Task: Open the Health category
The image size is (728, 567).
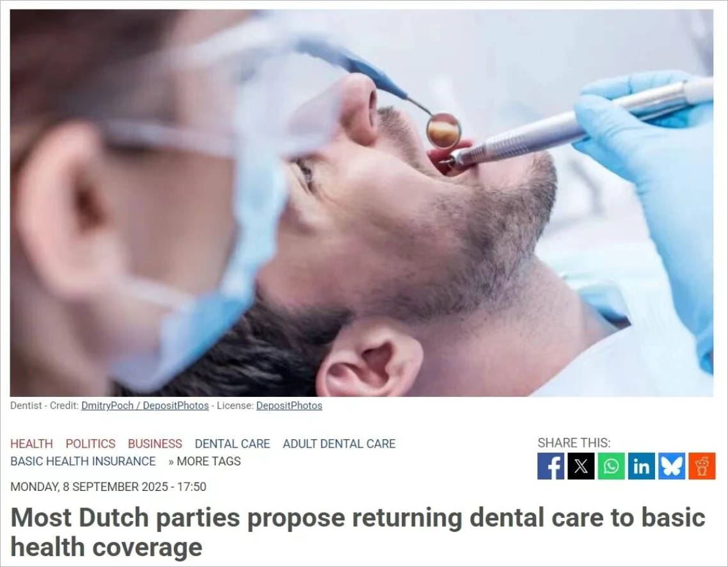Action: pos(31,444)
